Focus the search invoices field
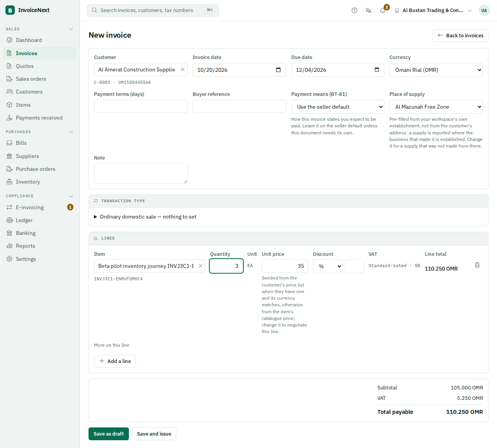This screenshot has width=497, height=448. coord(153,10)
